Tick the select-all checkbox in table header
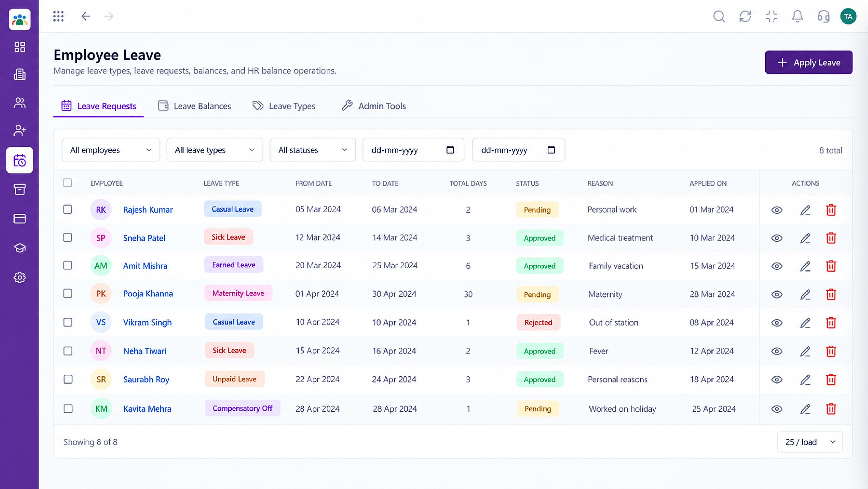Viewport: 868px width, 489px height. [68, 183]
